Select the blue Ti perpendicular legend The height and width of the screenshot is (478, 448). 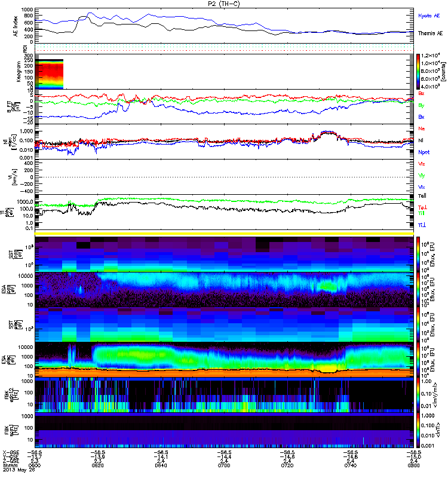(422, 225)
